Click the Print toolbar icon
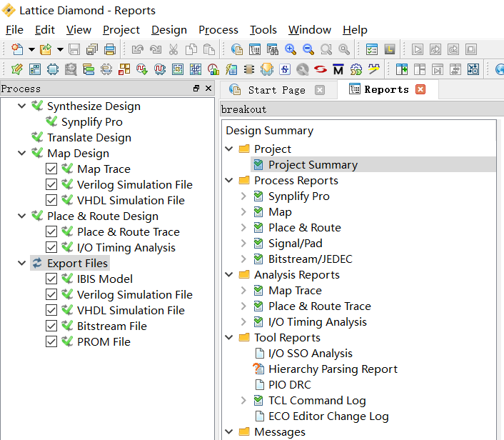The image size is (504, 440). (110, 49)
